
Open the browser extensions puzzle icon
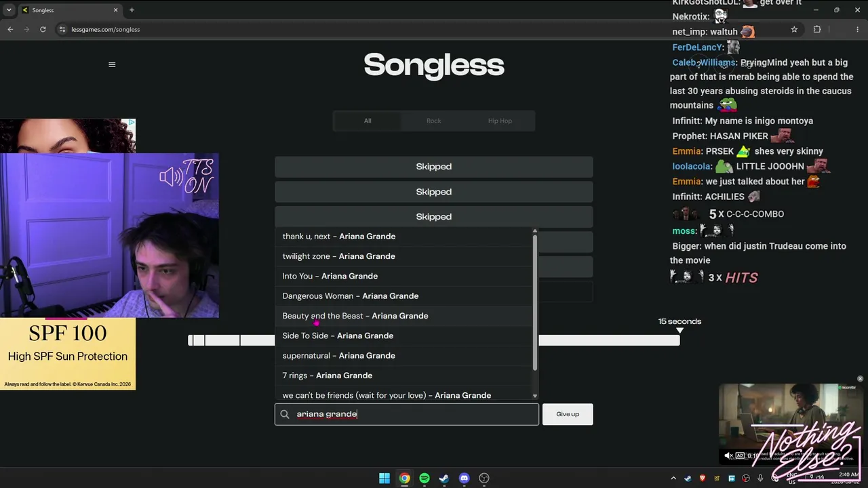817,29
